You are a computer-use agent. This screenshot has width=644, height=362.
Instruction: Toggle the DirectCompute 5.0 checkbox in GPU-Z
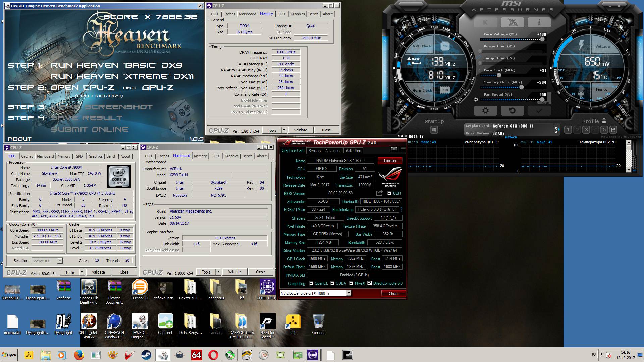pyautogui.click(x=369, y=283)
